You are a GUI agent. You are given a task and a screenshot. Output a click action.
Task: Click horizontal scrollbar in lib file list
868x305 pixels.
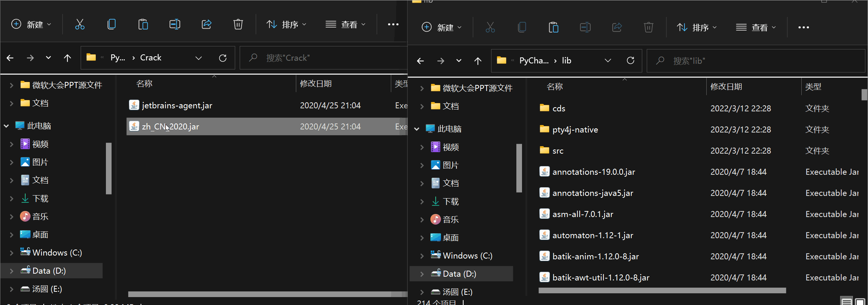point(662,291)
